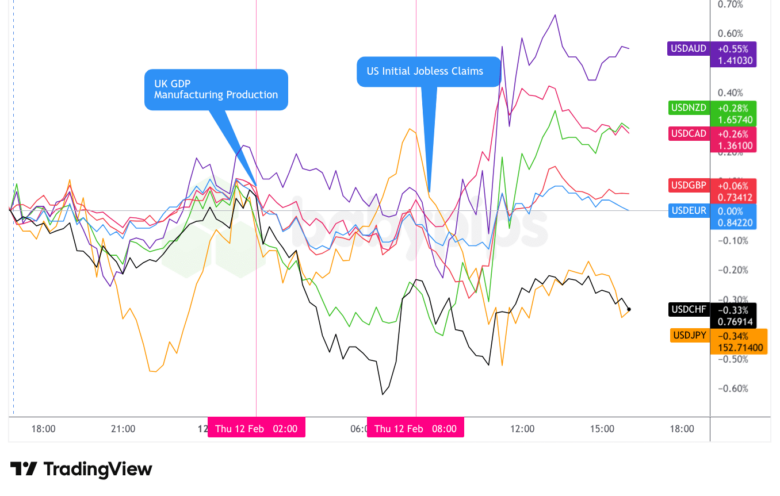Click the 12:00 time axis label

point(522,429)
